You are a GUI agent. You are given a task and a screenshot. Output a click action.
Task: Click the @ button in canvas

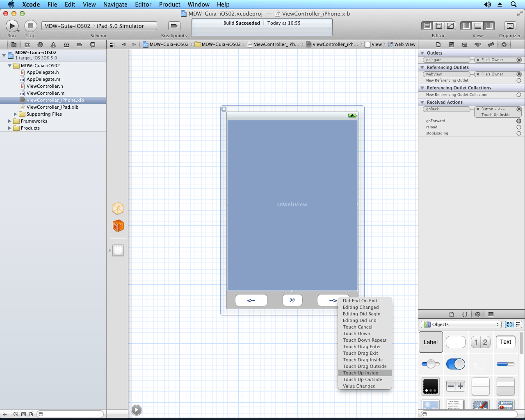tap(292, 300)
